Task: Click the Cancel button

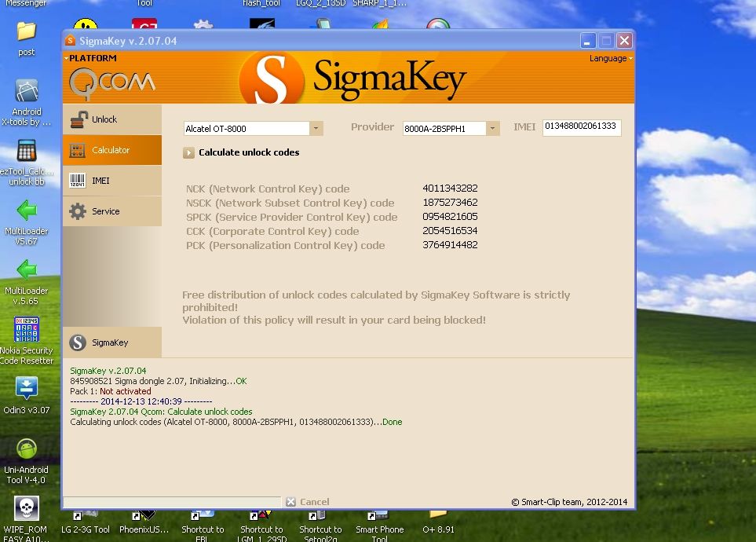Action: click(x=308, y=502)
